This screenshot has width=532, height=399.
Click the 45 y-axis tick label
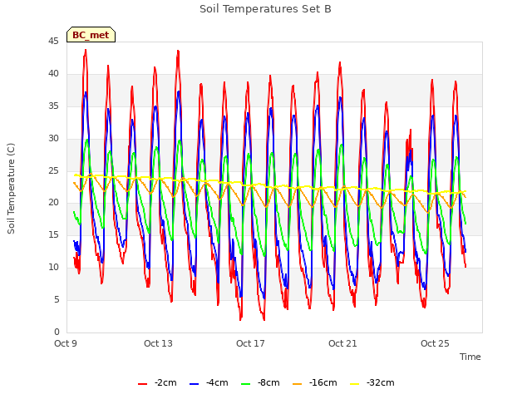click(53, 42)
